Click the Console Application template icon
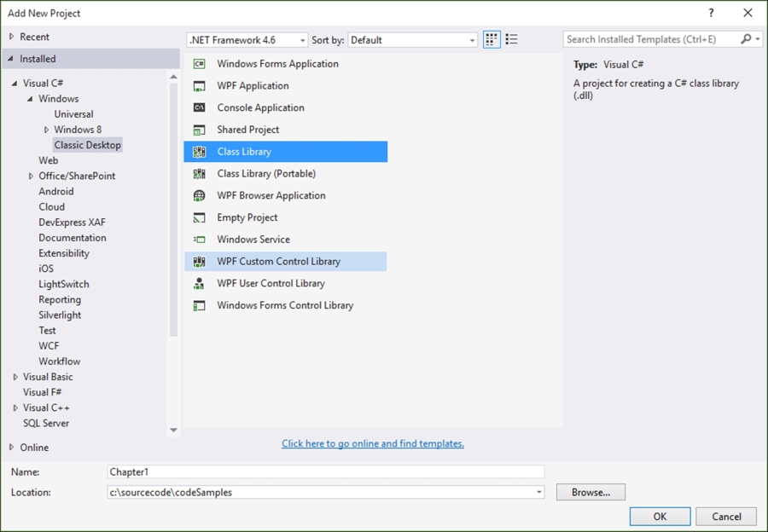Viewport: 768px width, 532px height. point(199,108)
